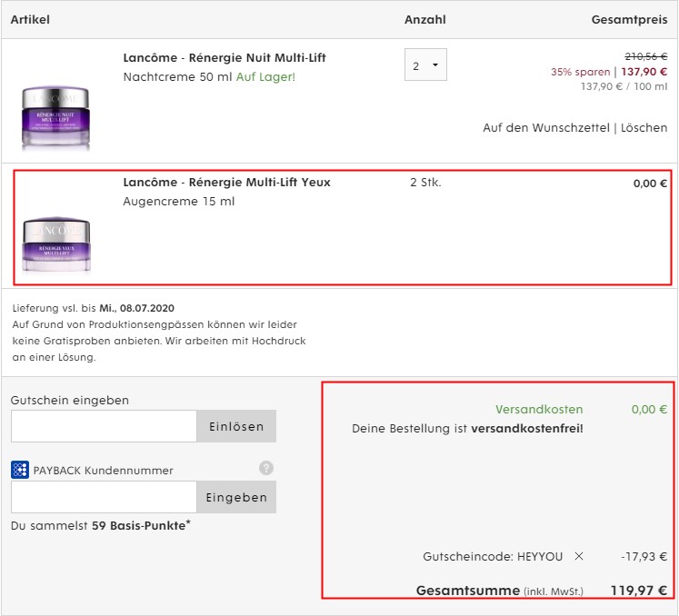This screenshot has width=679, height=616.
Task: Click the 'Einlösen' voucher button
Action: click(236, 426)
